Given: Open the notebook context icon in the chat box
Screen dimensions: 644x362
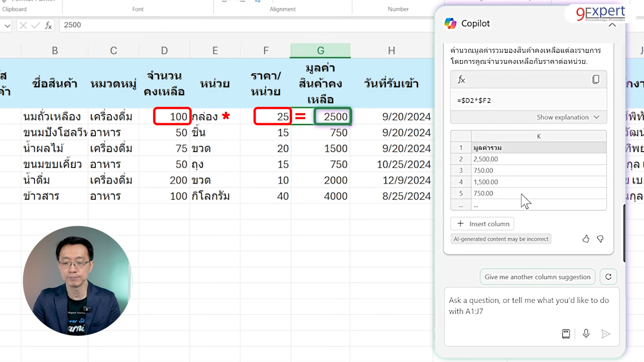Looking at the screenshot, I should click(x=566, y=334).
